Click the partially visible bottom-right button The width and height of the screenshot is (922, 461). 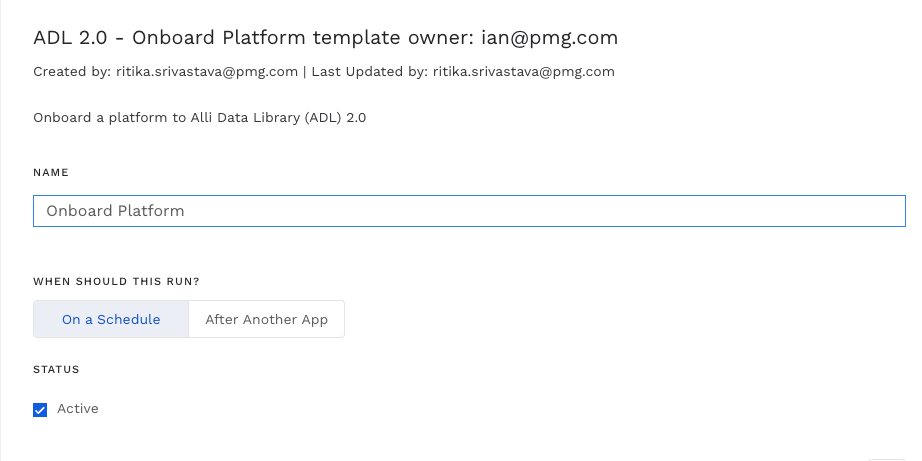[x=888, y=458]
